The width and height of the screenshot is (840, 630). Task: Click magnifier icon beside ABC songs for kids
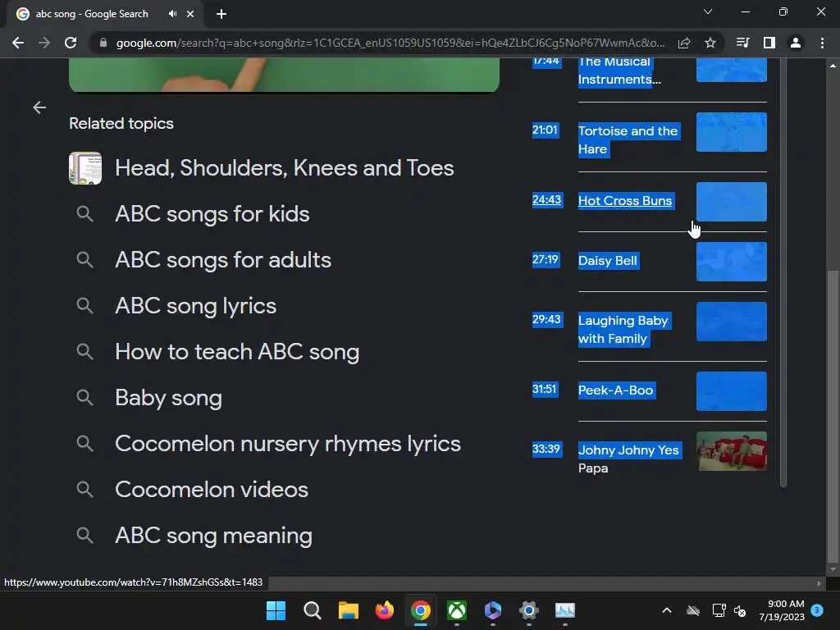pos(84,214)
